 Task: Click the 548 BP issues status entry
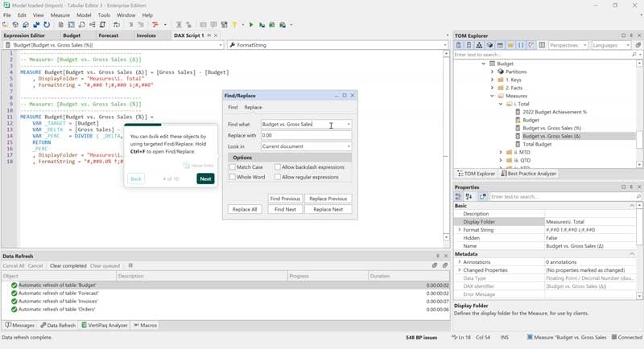[421, 338]
